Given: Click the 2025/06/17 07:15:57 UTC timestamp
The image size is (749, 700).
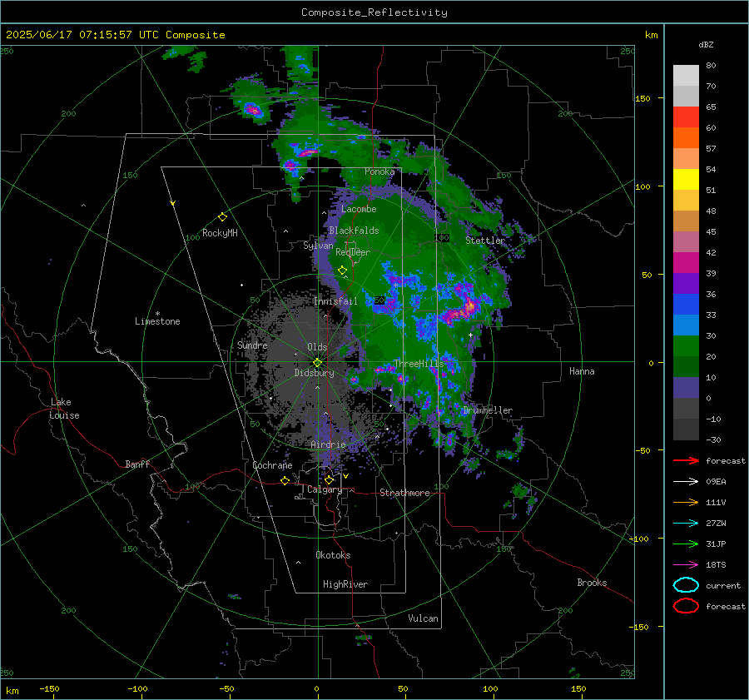Looking at the screenshot, I should (115, 35).
